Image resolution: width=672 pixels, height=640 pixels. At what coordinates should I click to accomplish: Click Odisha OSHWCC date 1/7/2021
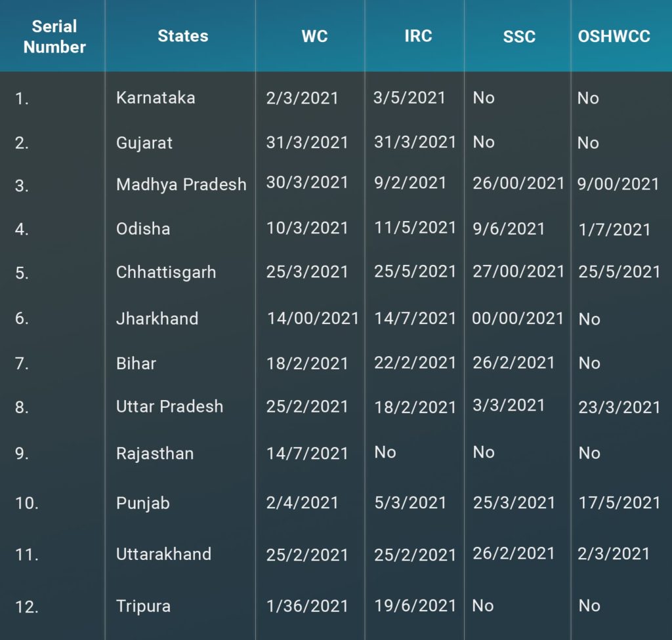coord(614,230)
